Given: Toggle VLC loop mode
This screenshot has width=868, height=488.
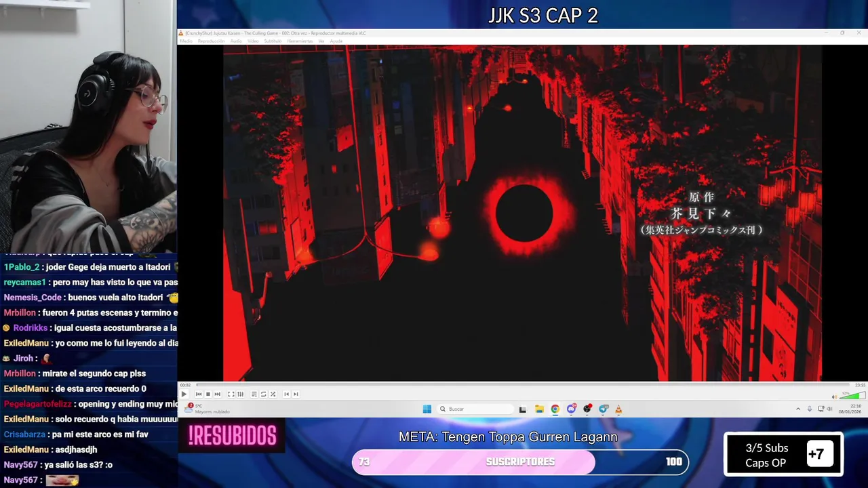Looking at the screenshot, I should (264, 394).
